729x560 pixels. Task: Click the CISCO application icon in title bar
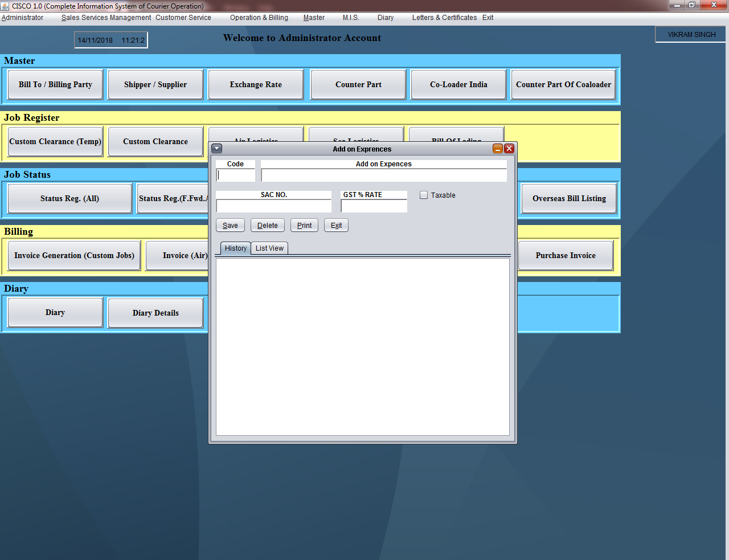coord(5,6)
